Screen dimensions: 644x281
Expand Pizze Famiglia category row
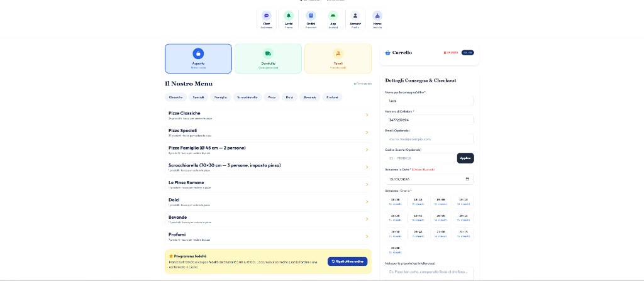[x=268, y=150]
